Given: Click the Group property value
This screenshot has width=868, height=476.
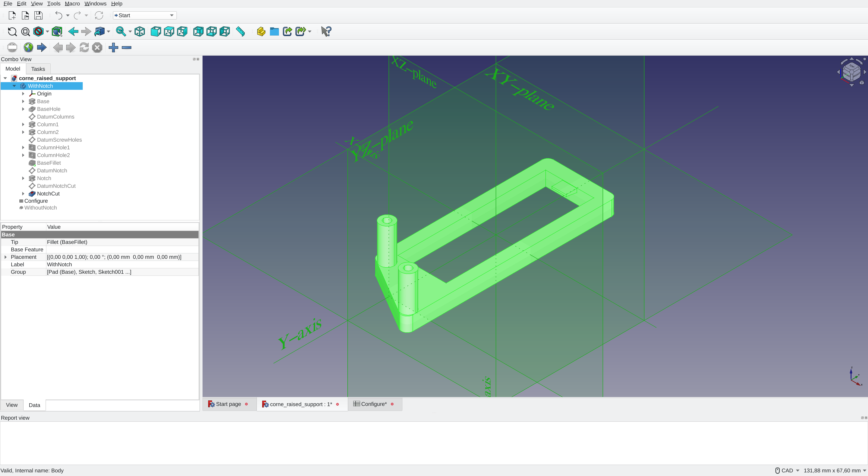Looking at the screenshot, I should click(122, 272).
